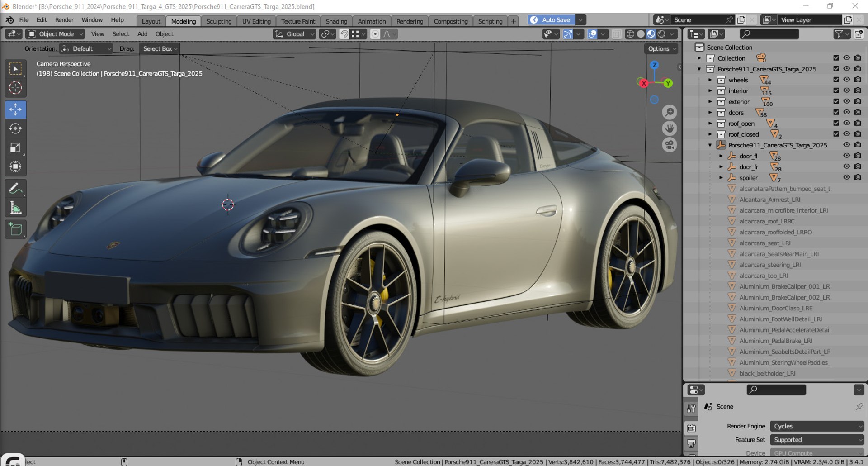This screenshot has width=868, height=466.
Task: Select the Rotate tool
Action: [15, 128]
